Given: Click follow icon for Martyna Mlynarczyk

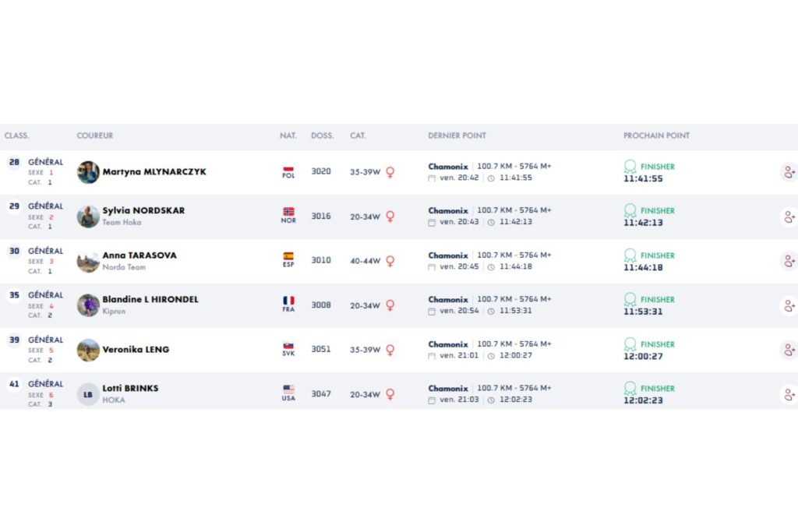Looking at the screenshot, I should click(789, 173).
